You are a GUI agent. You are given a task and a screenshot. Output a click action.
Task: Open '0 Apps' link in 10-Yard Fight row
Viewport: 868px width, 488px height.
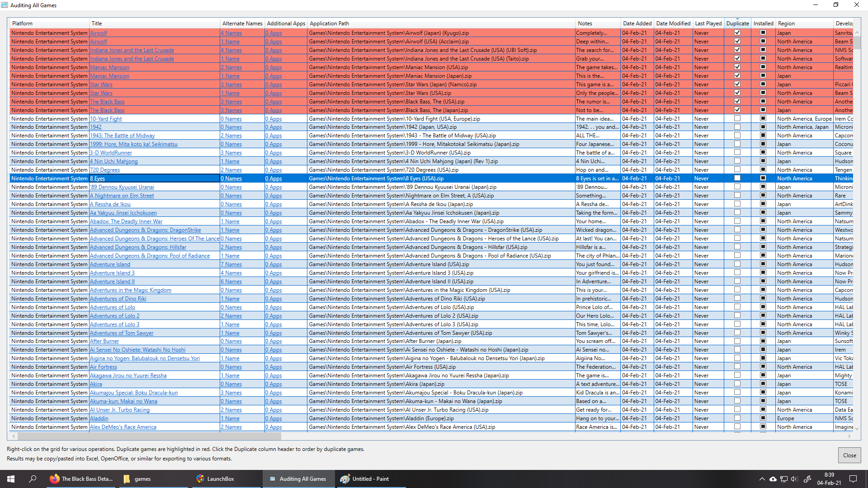[274, 119]
